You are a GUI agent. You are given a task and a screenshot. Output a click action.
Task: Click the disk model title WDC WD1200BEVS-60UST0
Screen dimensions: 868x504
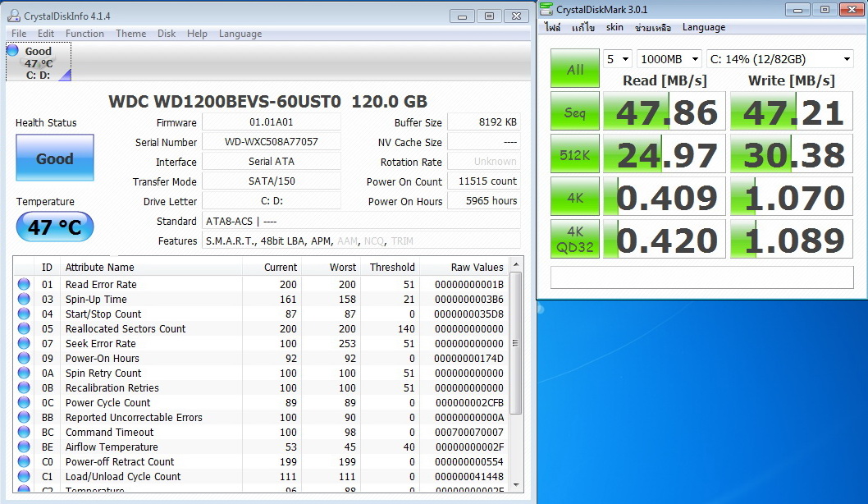(x=225, y=102)
